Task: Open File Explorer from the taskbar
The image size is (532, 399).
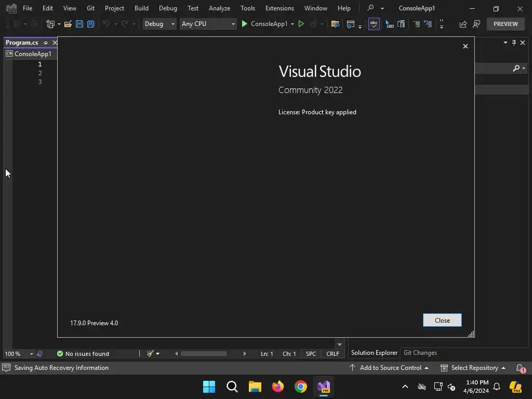Action: point(255,387)
